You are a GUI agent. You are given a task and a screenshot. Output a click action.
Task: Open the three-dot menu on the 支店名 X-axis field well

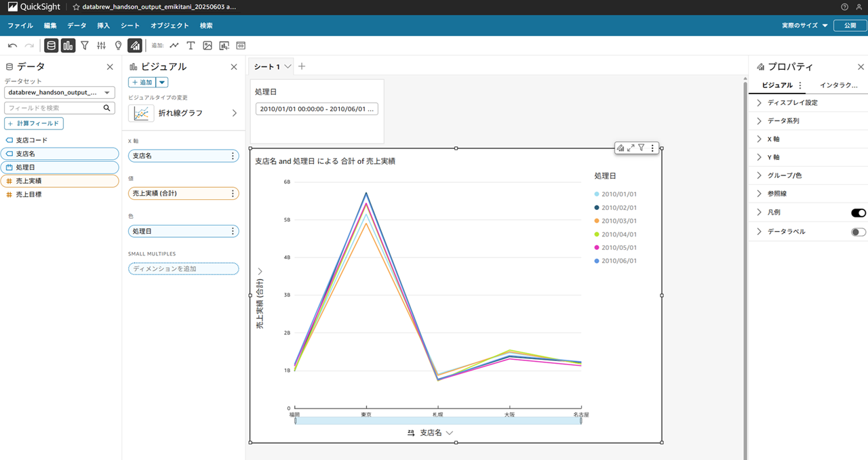click(233, 156)
